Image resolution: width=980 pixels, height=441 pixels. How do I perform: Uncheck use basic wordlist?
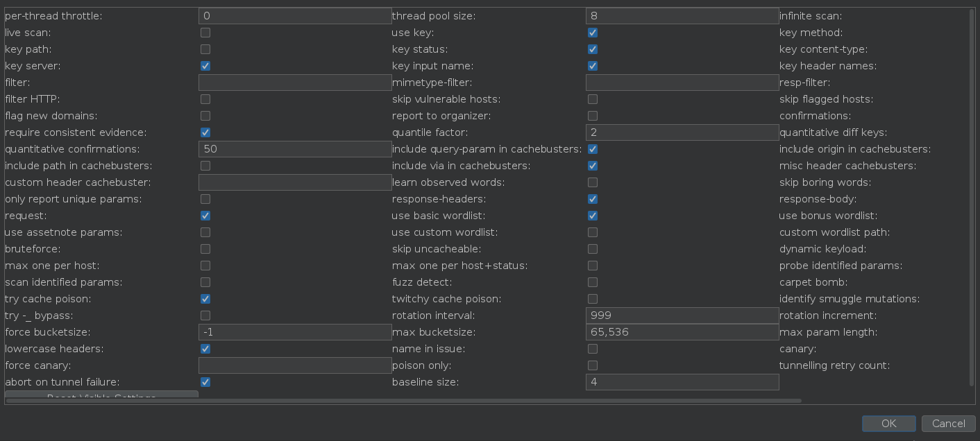point(593,216)
